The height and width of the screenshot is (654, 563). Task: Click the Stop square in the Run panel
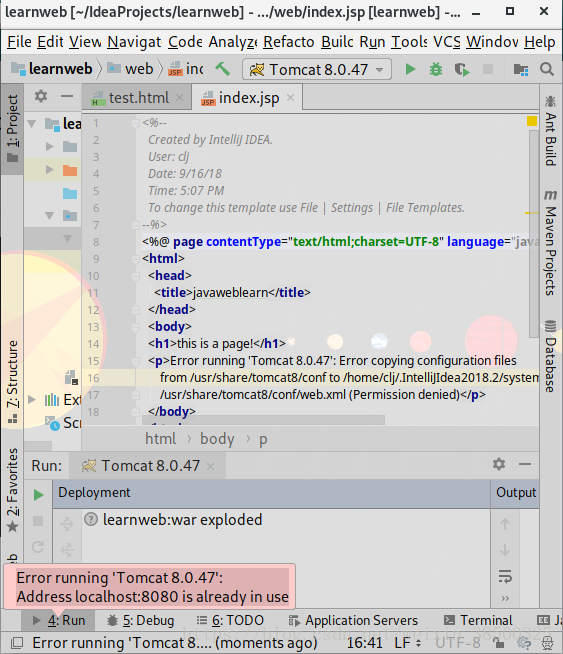[38, 521]
